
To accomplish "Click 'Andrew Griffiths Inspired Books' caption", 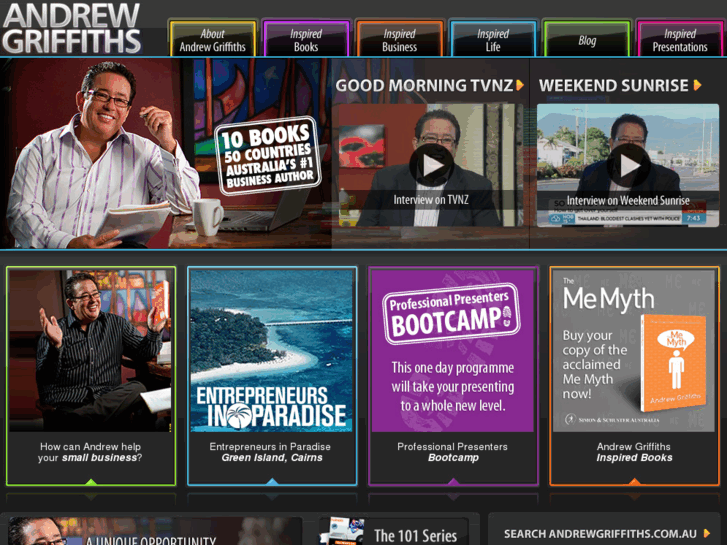I will (x=634, y=452).
